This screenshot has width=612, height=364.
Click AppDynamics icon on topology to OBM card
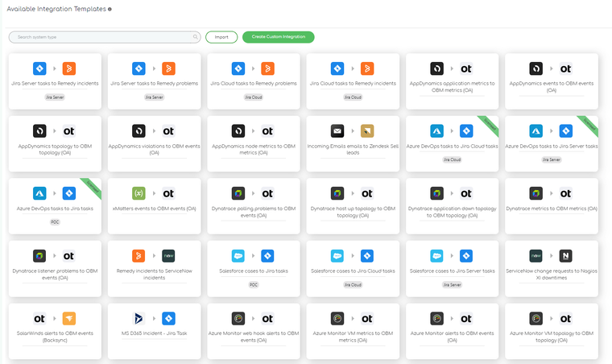tap(39, 131)
